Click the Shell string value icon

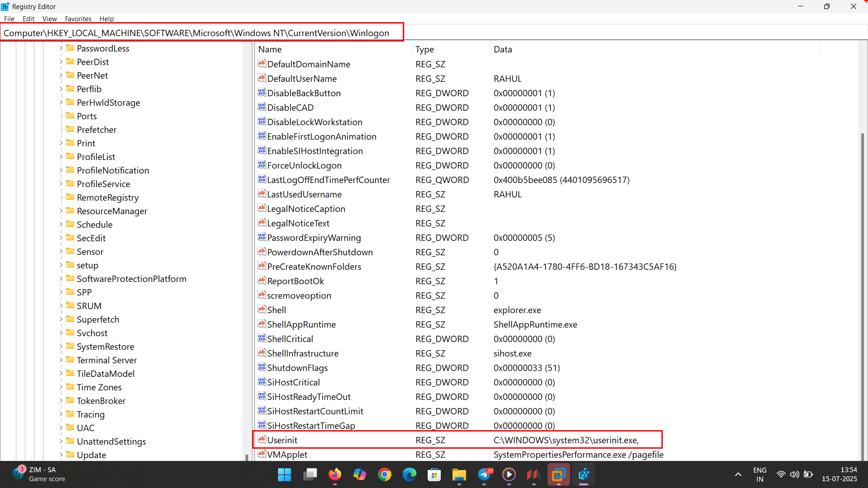261,310
